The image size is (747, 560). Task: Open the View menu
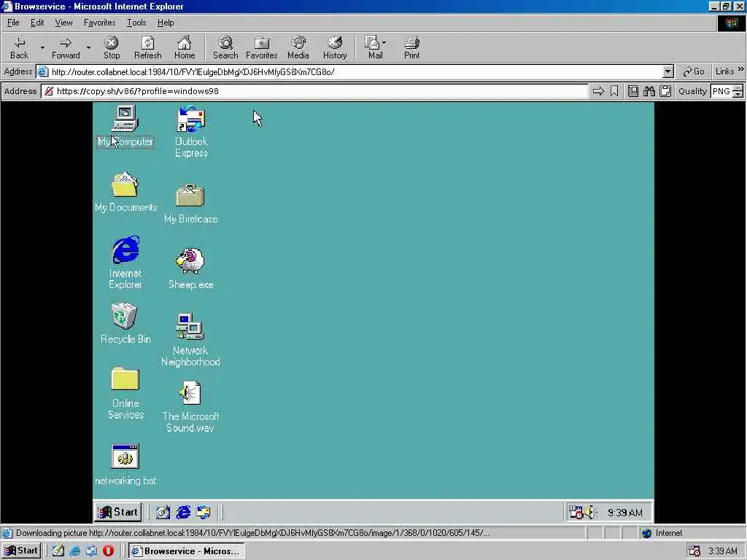[63, 23]
